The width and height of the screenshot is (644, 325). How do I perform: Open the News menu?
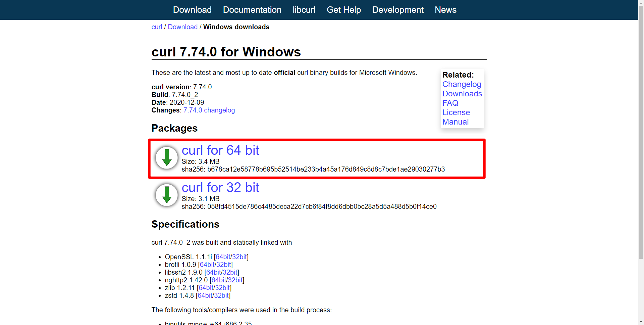pos(445,10)
